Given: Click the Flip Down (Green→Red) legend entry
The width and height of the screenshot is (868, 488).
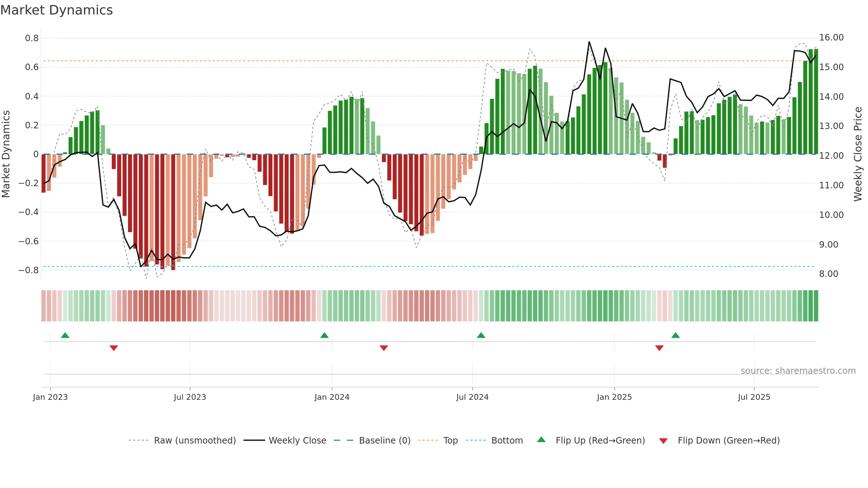Looking at the screenshot, I should [719, 440].
